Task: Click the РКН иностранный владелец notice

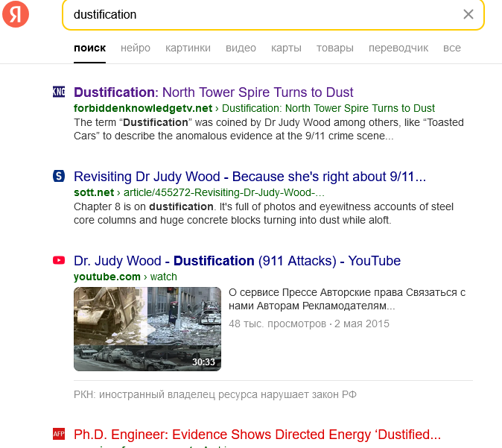Action: pos(215,394)
